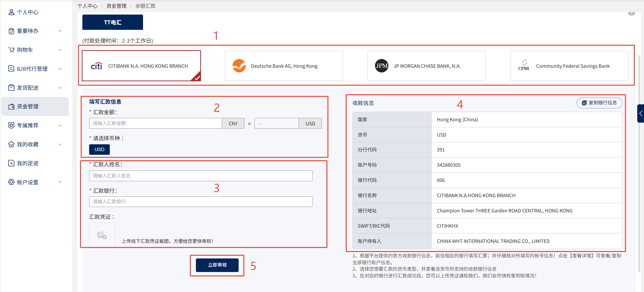Open 我的足迹 in the sidebar
The height and width of the screenshot is (292, 644).
click(x=28, y=163)
